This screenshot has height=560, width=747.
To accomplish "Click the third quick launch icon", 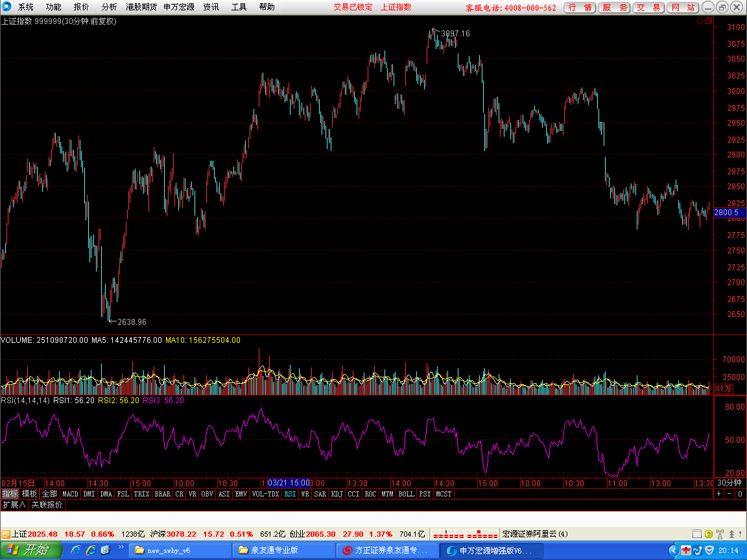I will tap(105, 550).
